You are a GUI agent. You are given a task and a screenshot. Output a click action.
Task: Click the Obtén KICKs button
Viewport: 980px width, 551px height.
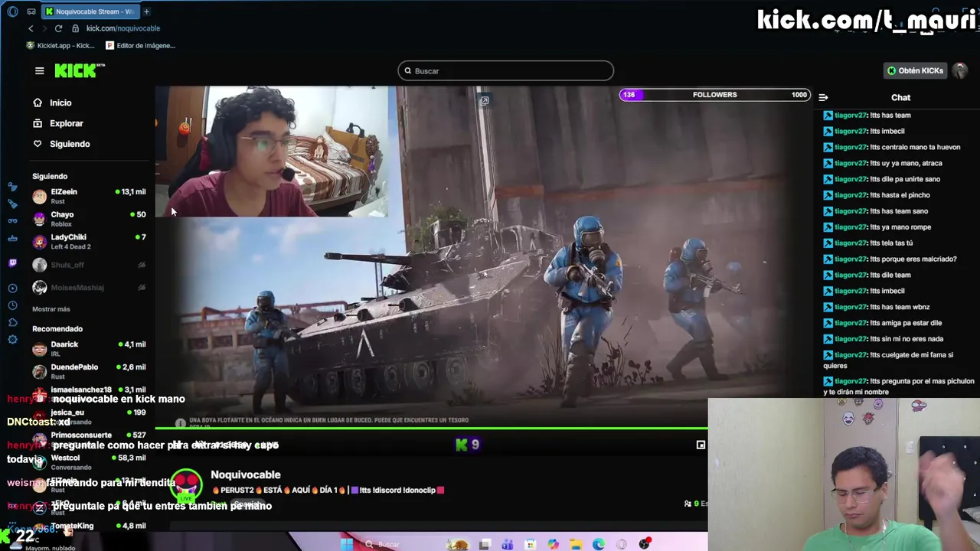(x=915, y=70)
